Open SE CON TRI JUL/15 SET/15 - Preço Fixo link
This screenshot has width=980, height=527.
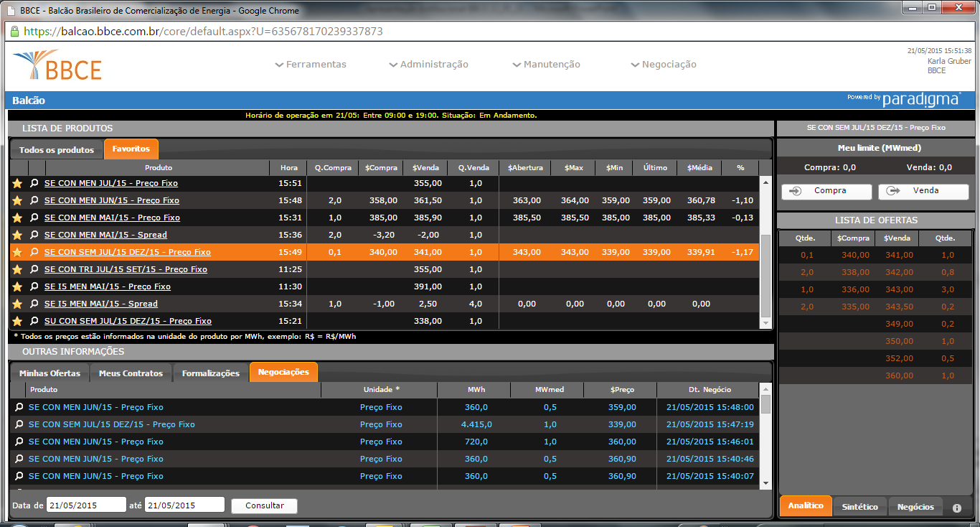point(126,269)
